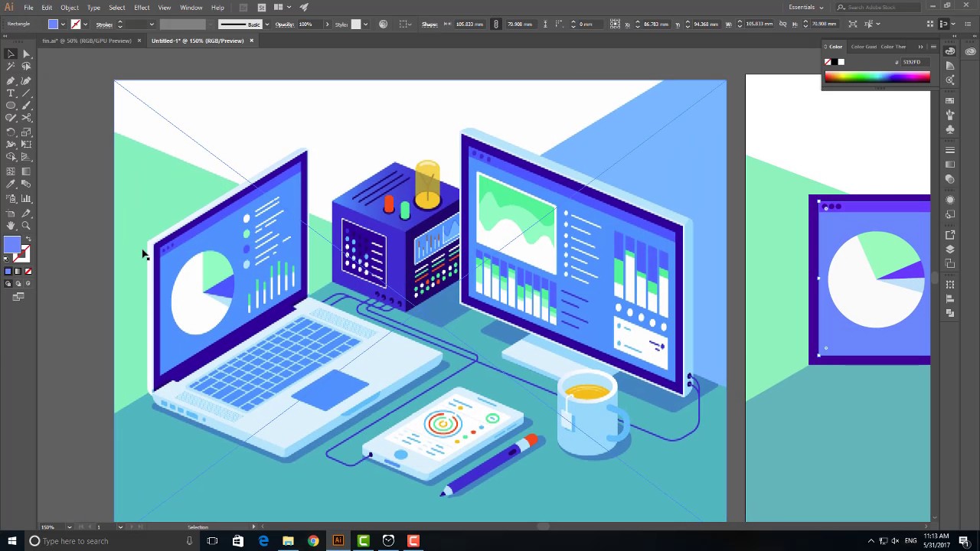
Task: Reset to default fill and stroke
Action: tap(6, 259)
